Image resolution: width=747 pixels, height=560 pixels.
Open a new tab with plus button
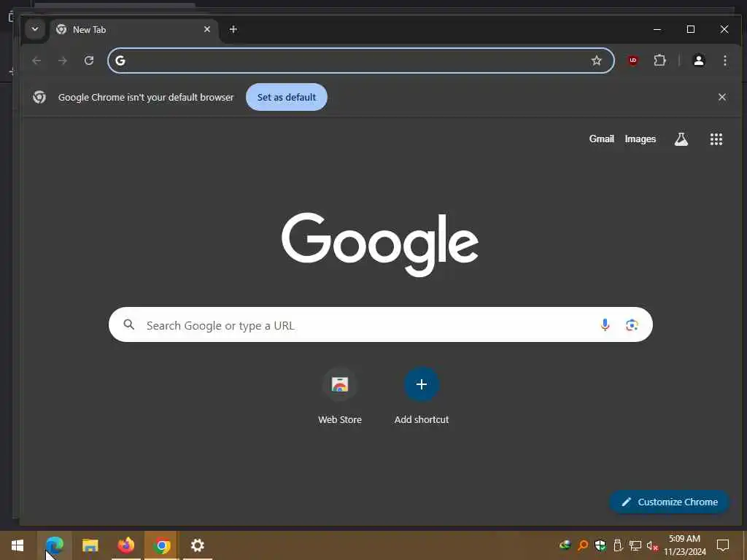pos(233,29)
